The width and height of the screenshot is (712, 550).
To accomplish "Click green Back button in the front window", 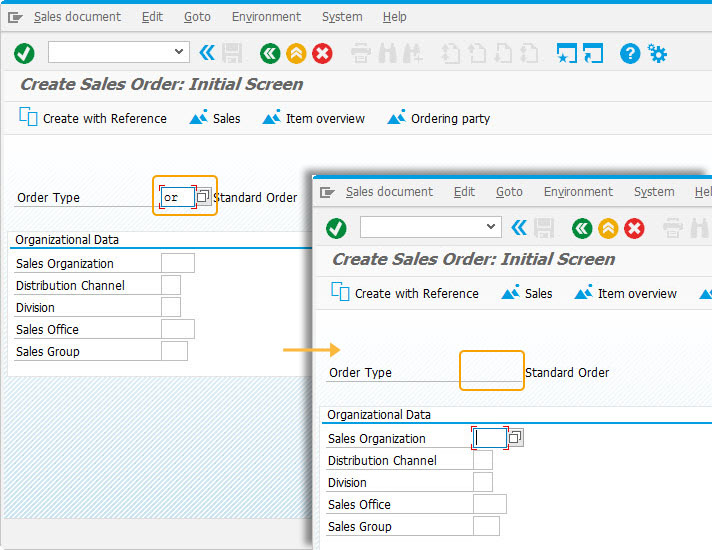I will 582,228.
